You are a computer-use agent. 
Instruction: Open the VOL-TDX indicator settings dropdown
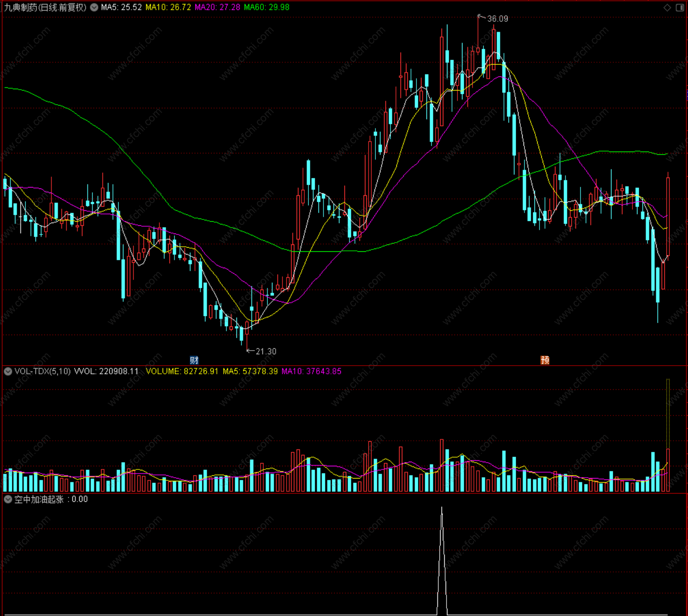point(8,372)
